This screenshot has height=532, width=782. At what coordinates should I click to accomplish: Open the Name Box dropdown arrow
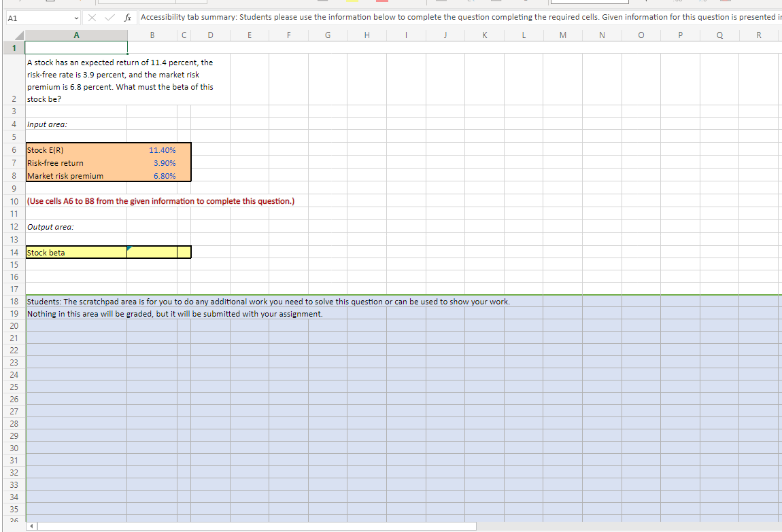click(75, 18)
